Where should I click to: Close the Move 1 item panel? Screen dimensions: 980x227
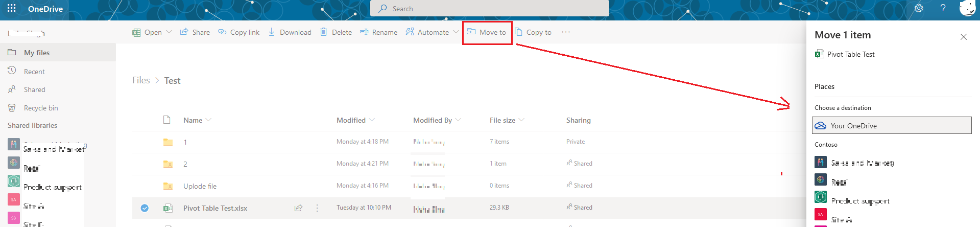click(963, 37)
